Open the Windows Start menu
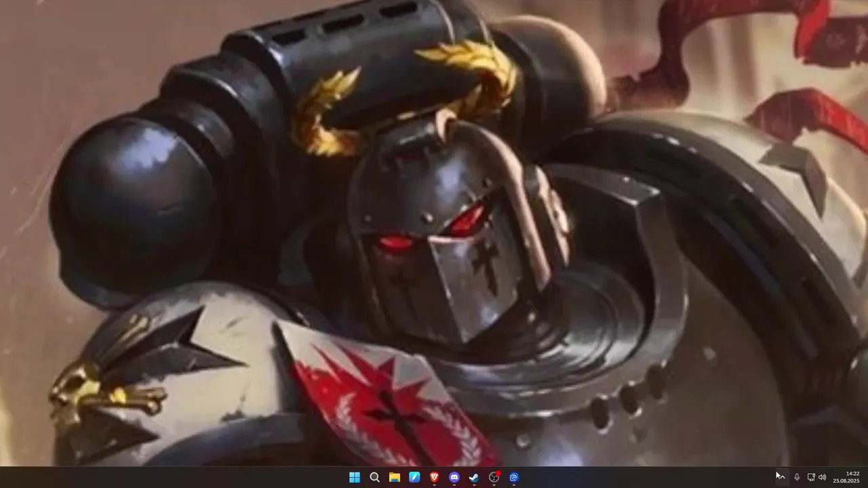Screen dimensions: 868x488 pos(354,477)
